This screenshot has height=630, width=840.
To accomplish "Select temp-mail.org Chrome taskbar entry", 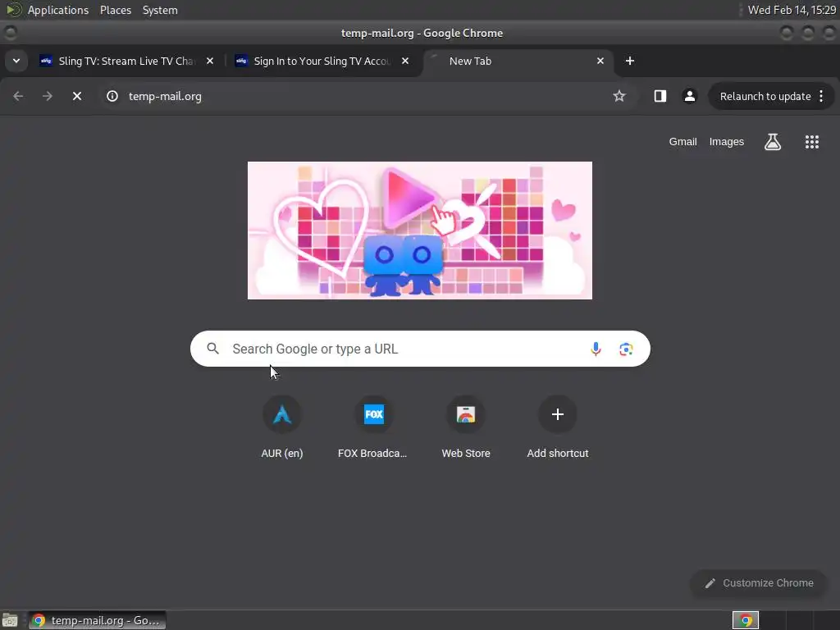I will pyautogui.click(x=97, y=620).
